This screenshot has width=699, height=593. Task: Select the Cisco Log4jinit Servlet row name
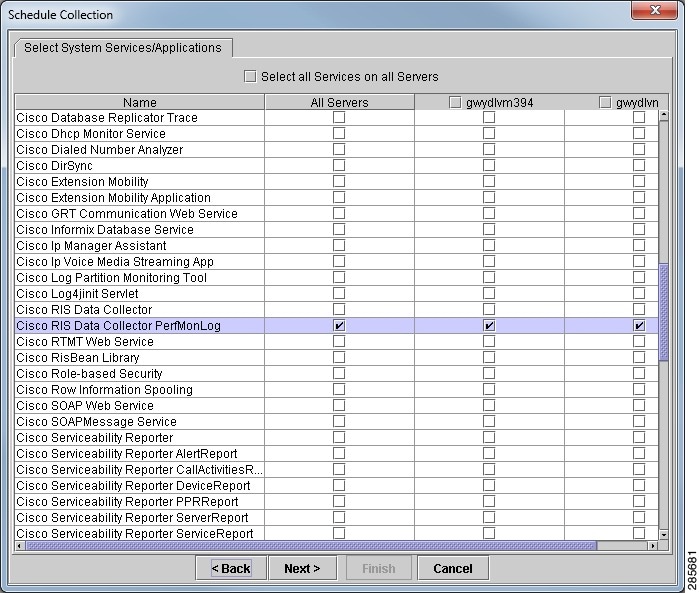(x=77, y=294)
